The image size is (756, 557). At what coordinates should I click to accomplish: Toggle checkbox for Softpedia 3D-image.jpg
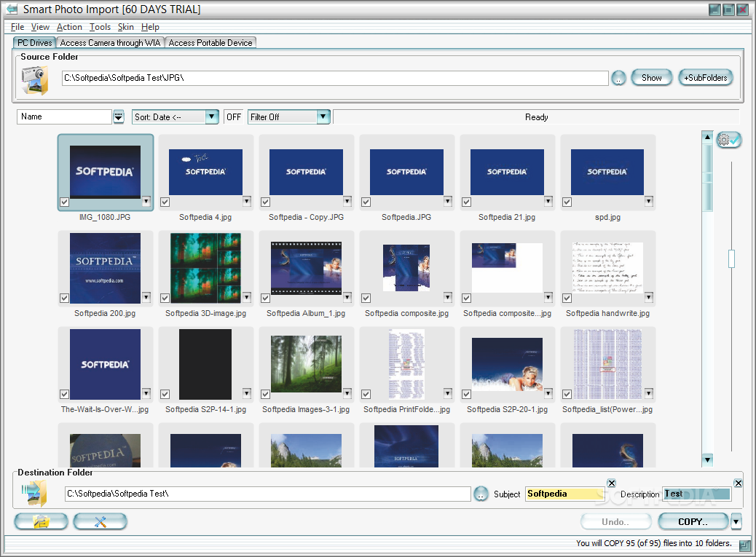coord(165,299)
